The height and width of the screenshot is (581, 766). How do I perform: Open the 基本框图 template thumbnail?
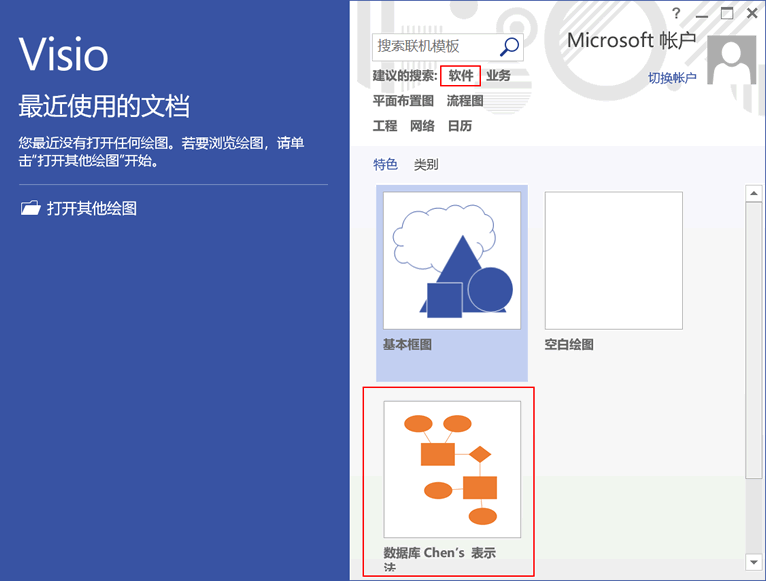pyautogui.click(x=452, y=260)
